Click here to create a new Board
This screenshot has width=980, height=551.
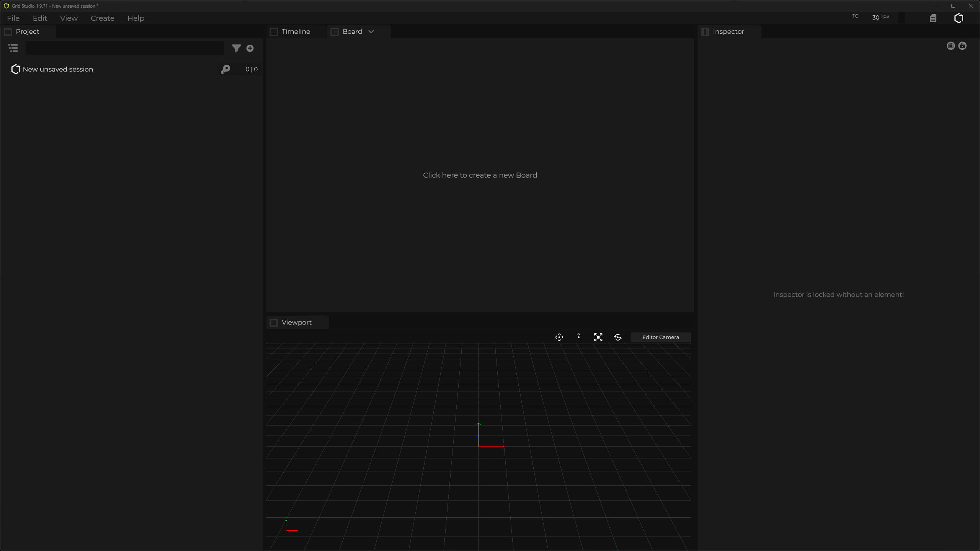(480, 175)
